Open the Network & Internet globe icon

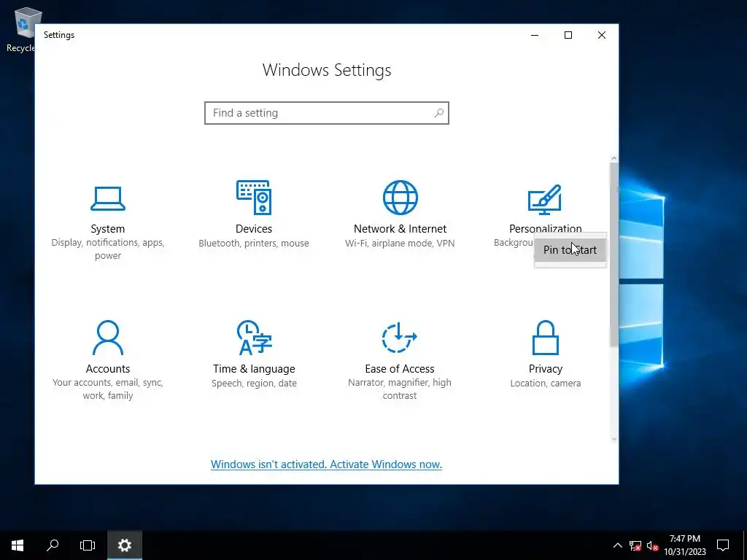click(x=400, y=197)
